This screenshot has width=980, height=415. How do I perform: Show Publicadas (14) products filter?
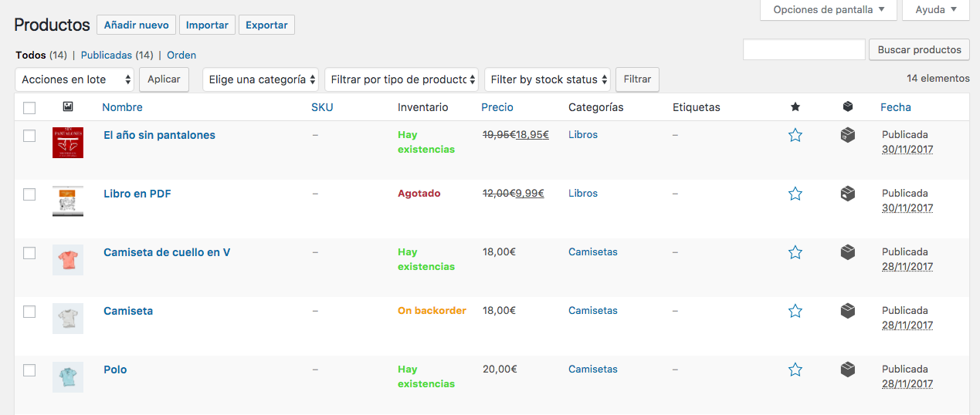point(117,55)
